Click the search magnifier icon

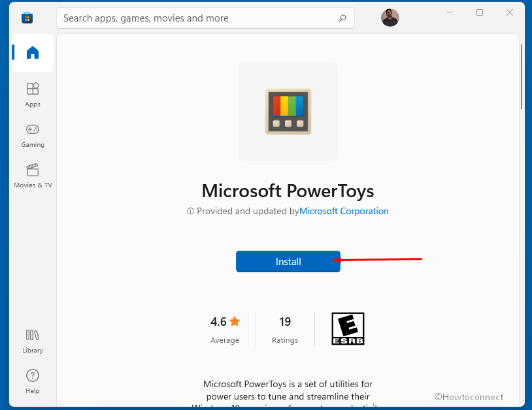342,18
